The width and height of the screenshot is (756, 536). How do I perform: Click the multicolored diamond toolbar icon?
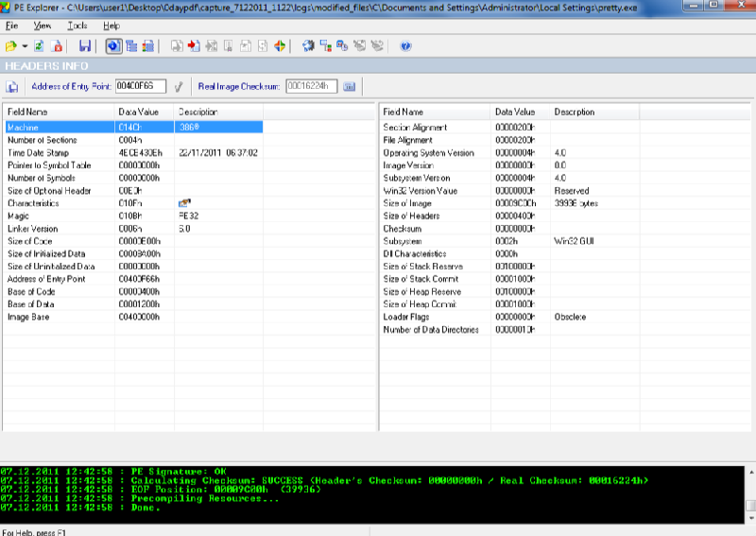(280, 45)
